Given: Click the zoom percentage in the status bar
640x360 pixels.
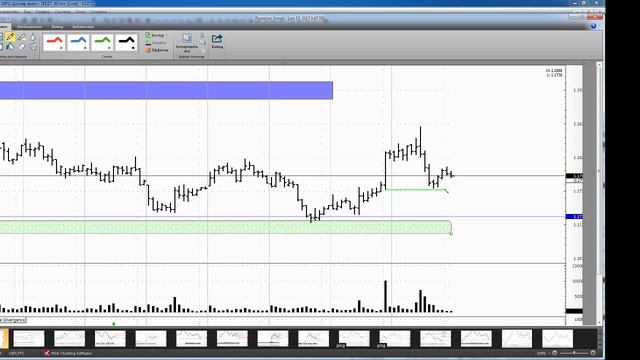Looking at the screenshot, I should tap(541, 353).
